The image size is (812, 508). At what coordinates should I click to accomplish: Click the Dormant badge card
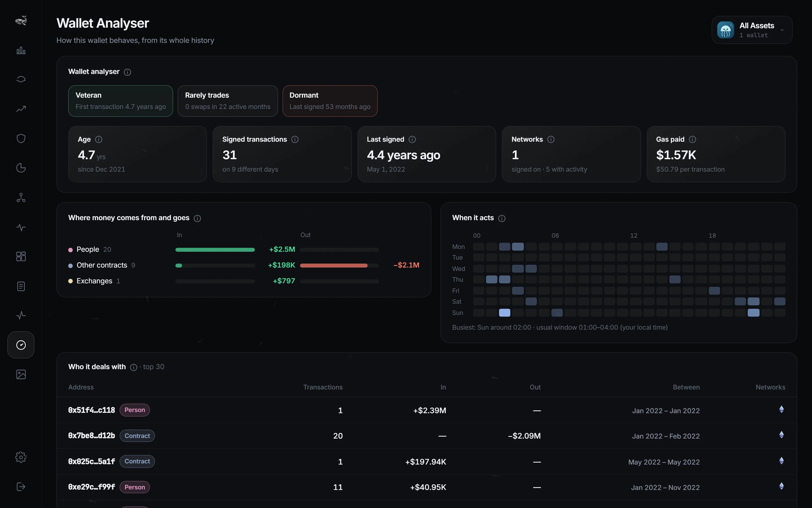[330, 101]
